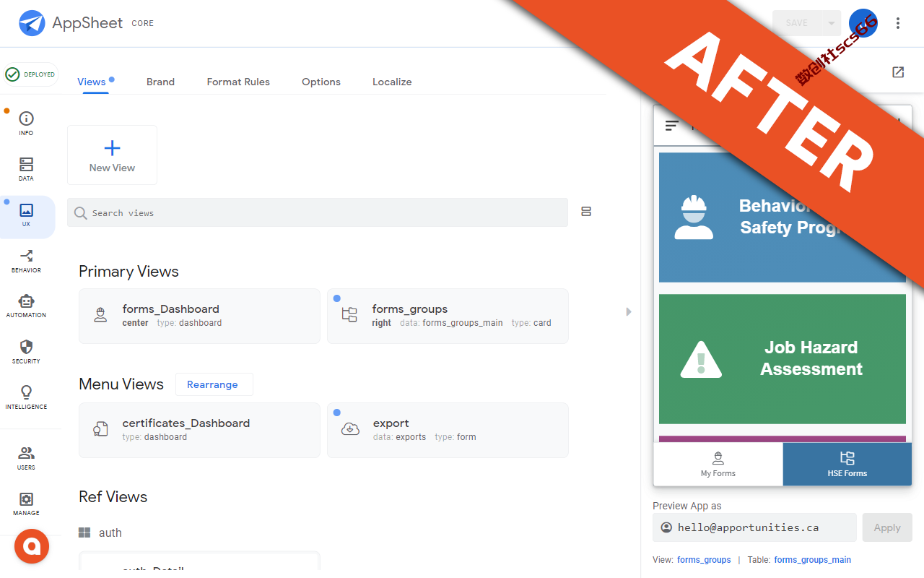Open the Users section in sidebar
The width and height of the screenshot is (924, 578).
point(26,458)
